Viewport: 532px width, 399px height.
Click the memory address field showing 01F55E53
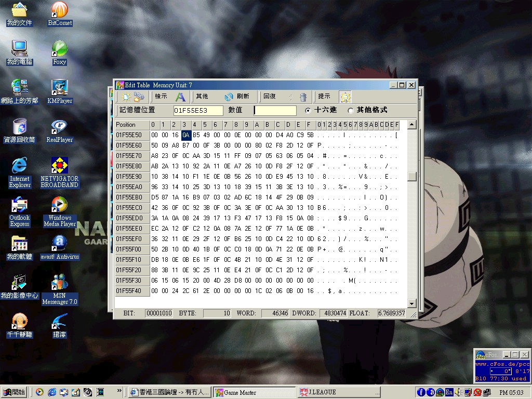tap(198, 110)
